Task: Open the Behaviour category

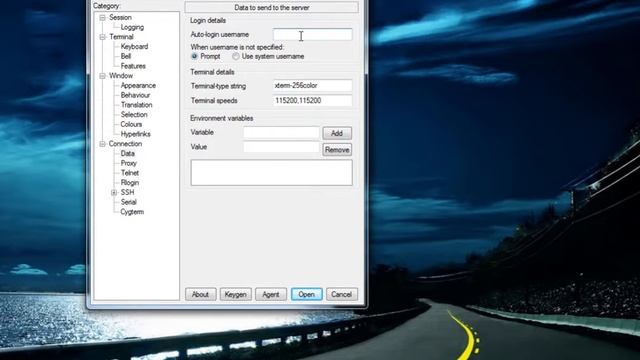Action: pyautogui.click(x=136, y=95)
